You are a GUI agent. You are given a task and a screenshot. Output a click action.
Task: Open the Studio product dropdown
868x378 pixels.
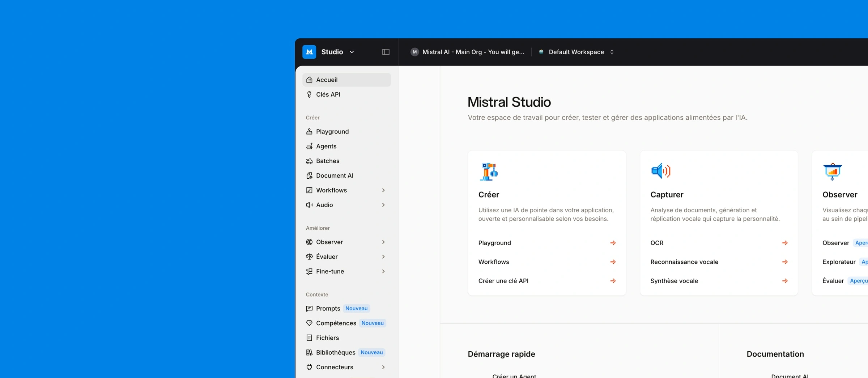click(x=337, y=52)
